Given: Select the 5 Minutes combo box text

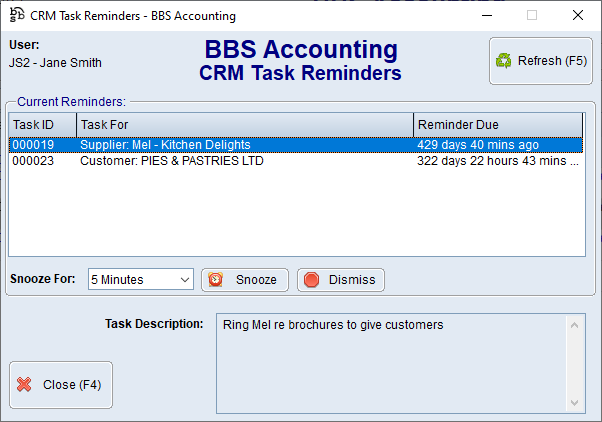Looking at the screenshot, I should click(x=132, y=280).
